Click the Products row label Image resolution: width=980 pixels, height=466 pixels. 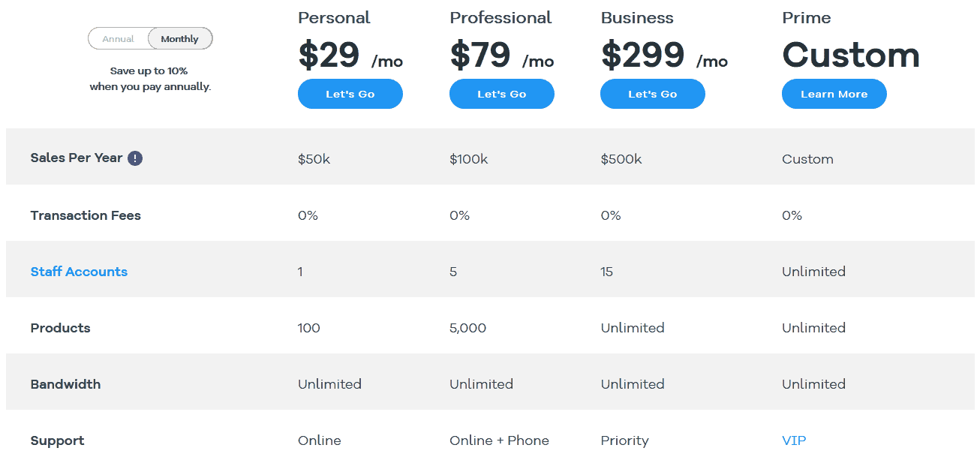(60, 328)
